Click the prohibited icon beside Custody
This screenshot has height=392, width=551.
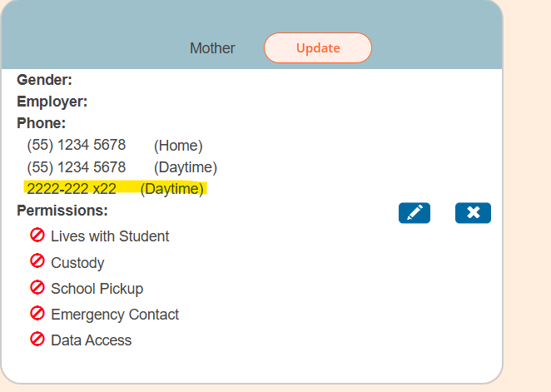[37, 261]
